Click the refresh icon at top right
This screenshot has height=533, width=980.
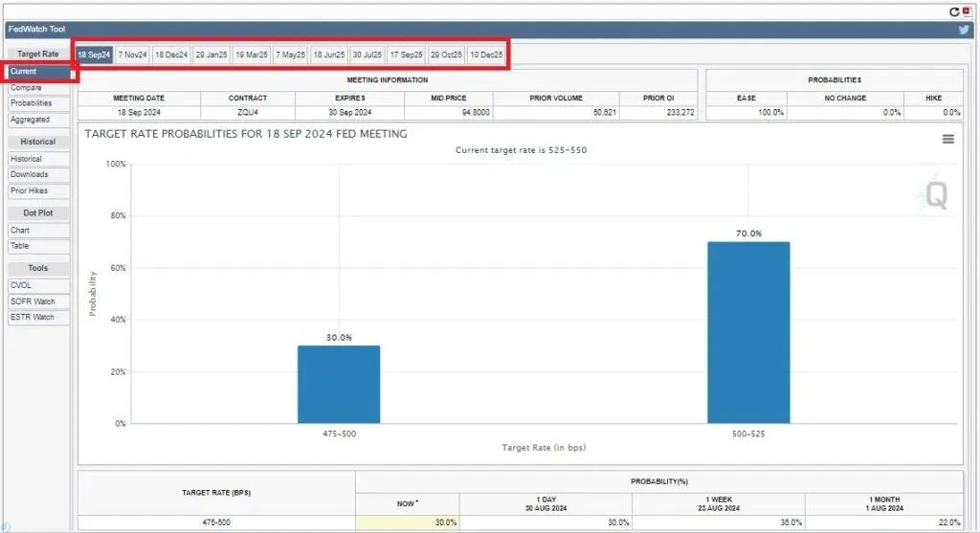(953, 11)
